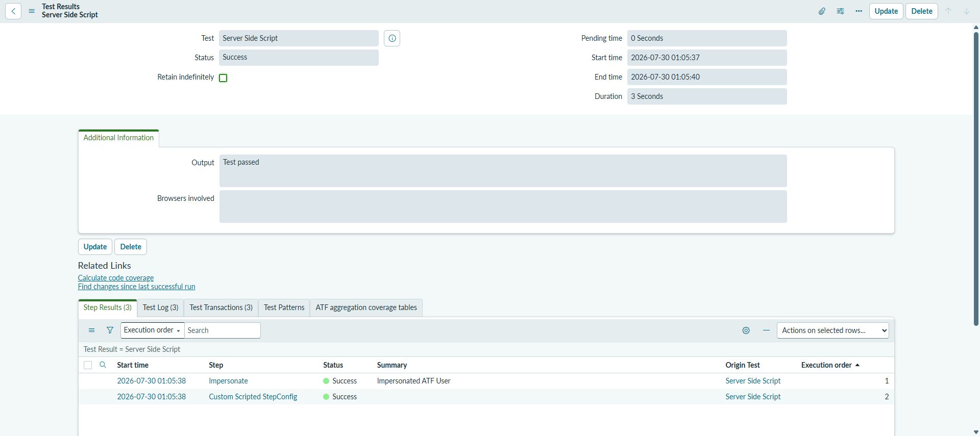The image size is (980, 436).
Task: Go to next record arrow
Action: coord(967,11)
